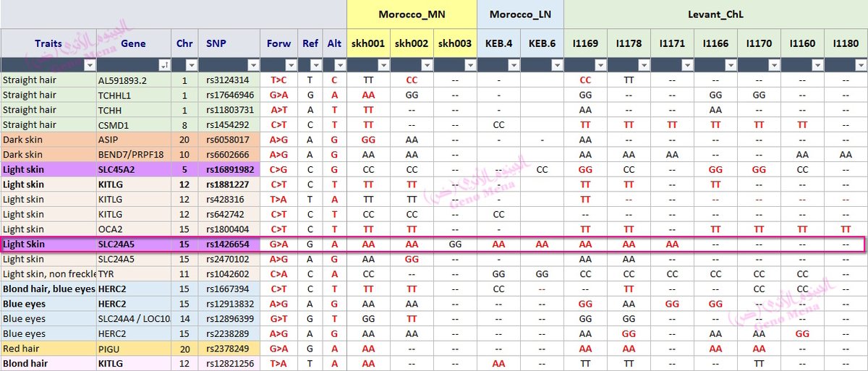This screenshot has height=371, width=868.
Task: Select 'Light skin, non freckle' trait cell
Action: 48,274
